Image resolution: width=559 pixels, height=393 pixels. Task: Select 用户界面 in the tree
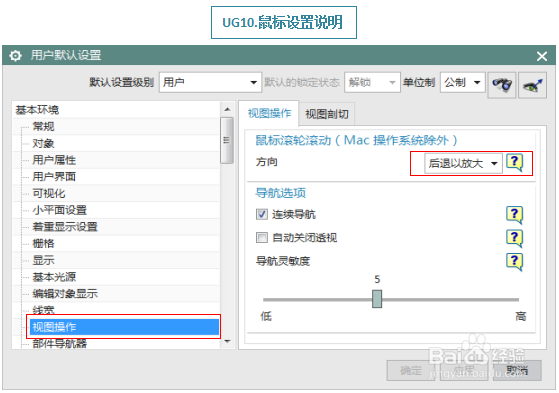54,177
